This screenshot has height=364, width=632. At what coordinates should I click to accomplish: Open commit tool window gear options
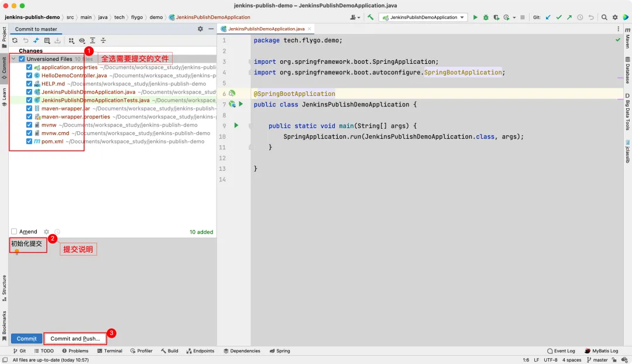[200, 29]
